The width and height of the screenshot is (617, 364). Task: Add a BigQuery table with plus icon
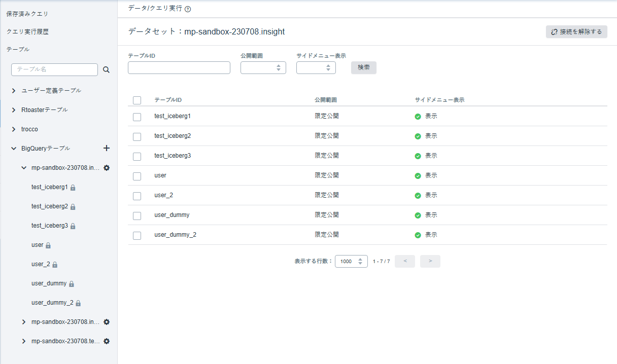click(x=107, y=148)
